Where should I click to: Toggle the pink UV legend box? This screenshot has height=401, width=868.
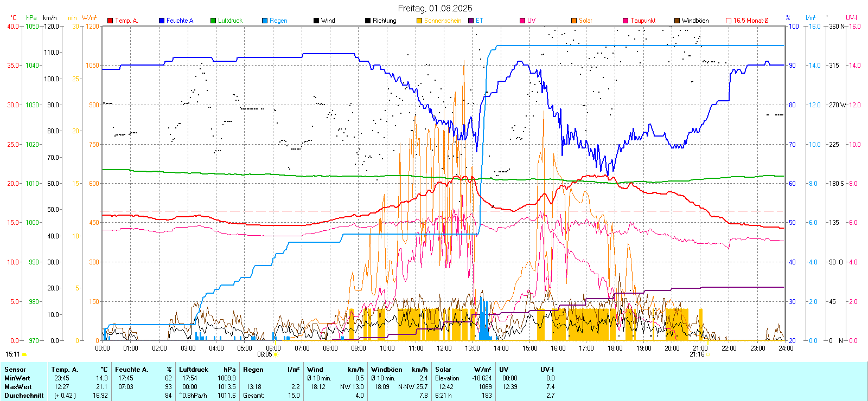(x=522, y=21)
